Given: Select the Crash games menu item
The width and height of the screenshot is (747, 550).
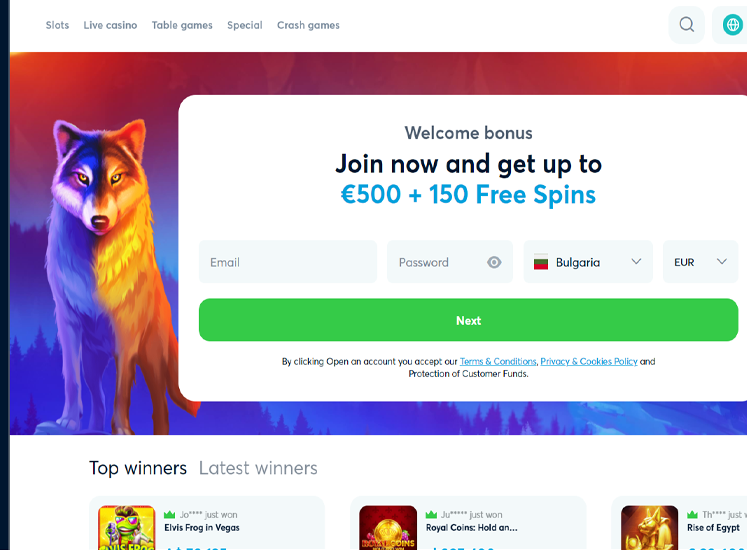Looking at the screenshot, I should 308,25.
